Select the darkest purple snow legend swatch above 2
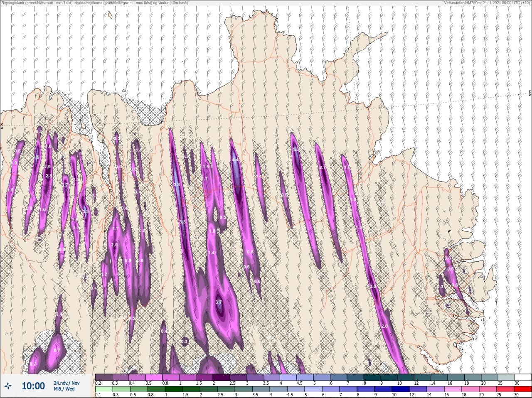 pyautogui.click(x=222, y=377)
